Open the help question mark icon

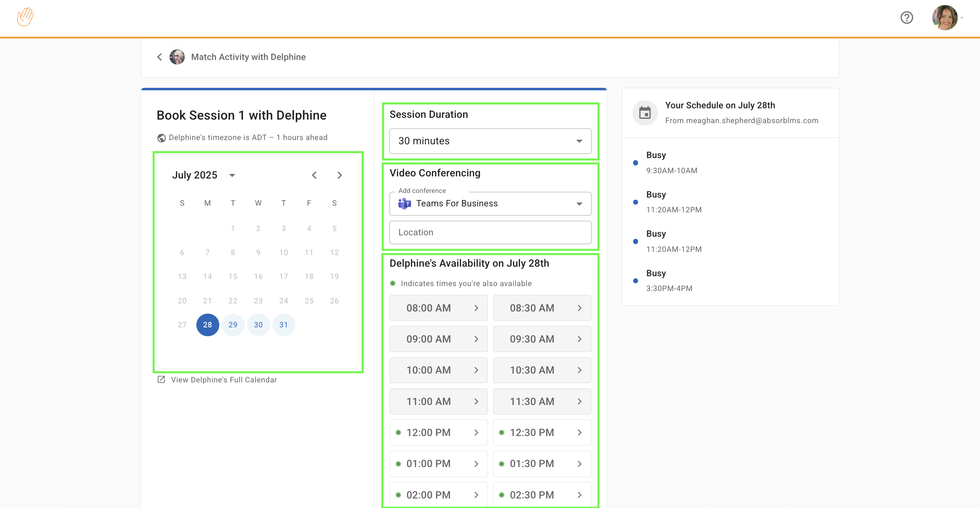pos(907,18)
